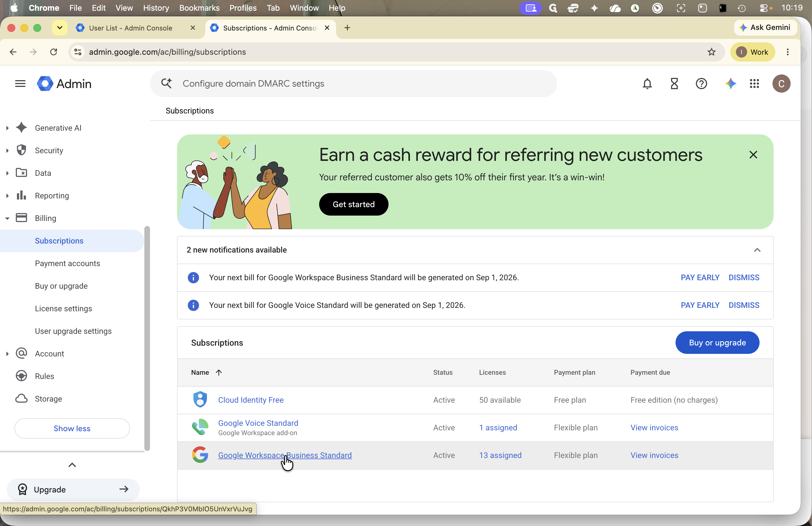Open the tasks hourglass icon
The height and width of the screenshot is (526, 812).
674,84
